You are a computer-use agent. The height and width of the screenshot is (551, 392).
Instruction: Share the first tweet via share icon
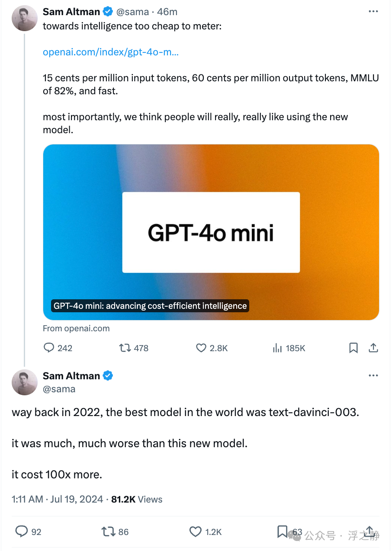pyautogui.click(x=373, y=348)
